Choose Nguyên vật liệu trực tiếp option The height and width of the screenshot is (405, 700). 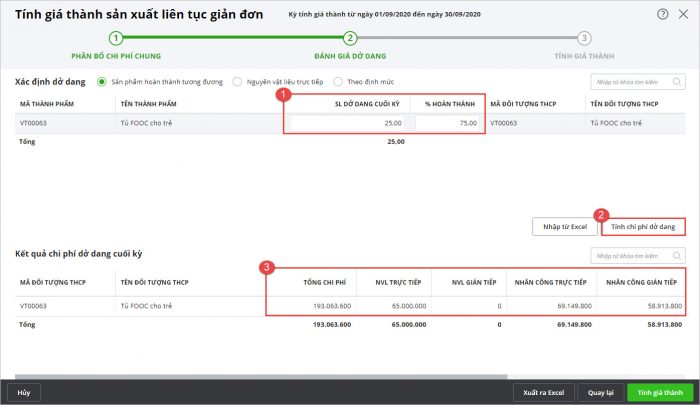click(x=237, y=82)
